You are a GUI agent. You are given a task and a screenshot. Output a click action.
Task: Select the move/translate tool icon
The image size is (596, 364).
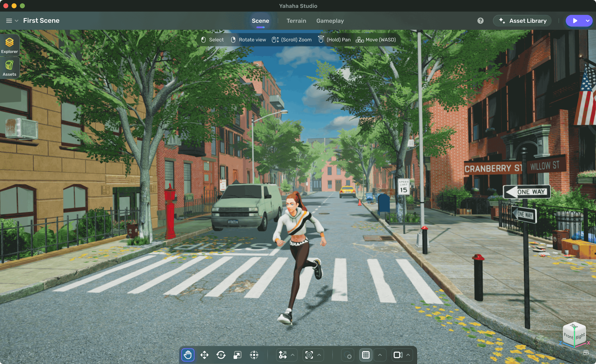pos(204,355)
